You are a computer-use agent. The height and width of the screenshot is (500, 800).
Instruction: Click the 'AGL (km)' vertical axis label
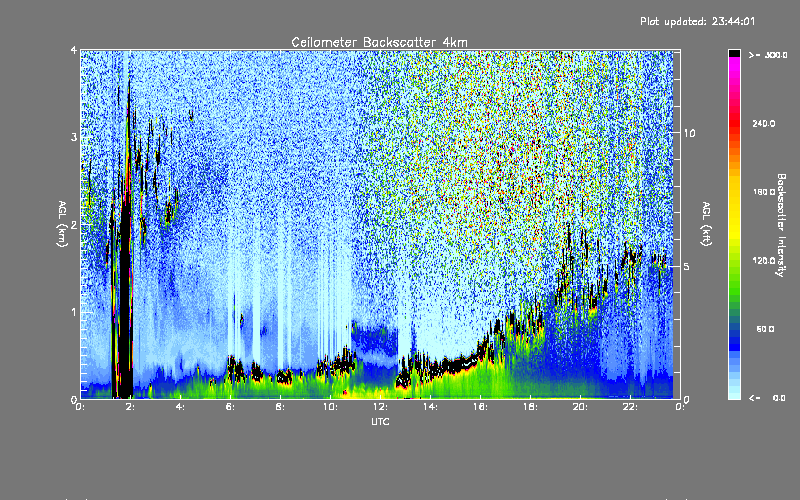click(62, 224)
